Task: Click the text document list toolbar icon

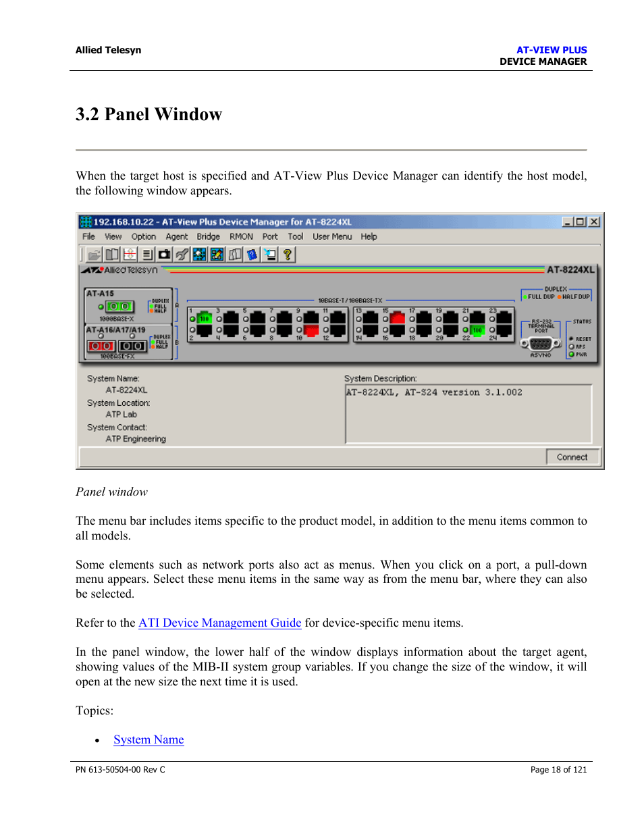Action: (147, 255)
